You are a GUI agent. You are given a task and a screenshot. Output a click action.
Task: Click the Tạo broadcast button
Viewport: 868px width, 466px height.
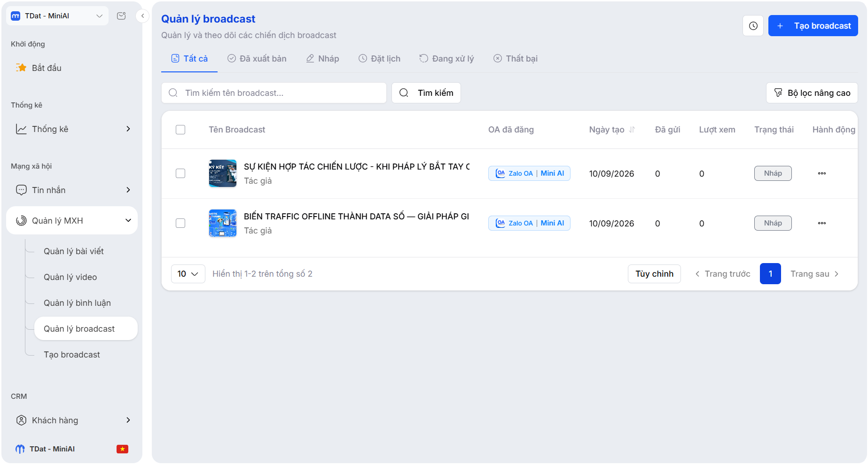(813, 26)
